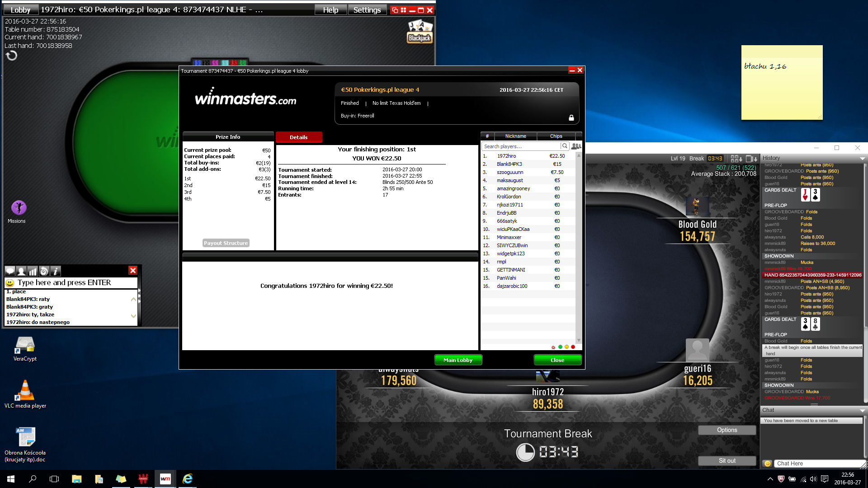Screen dimensions: 868x488
Task: Expand hidden system tray icons chevron
Action: pos(770,479)
